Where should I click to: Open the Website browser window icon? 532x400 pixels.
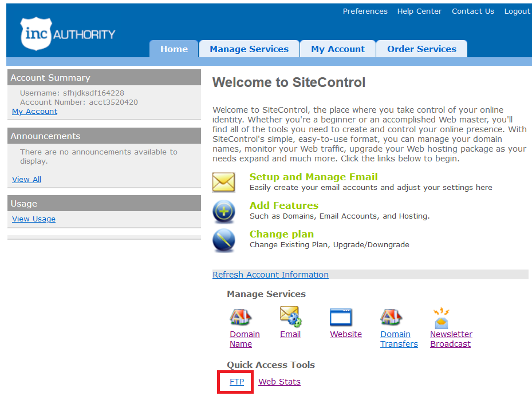[x=341, y=317]
